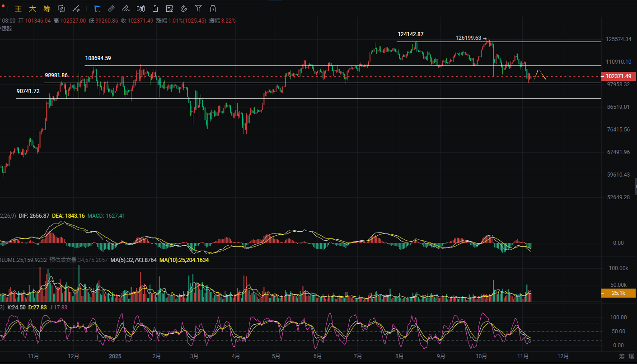This screenshot has height=364, width=637.
Task: Click the current price label 102371.49
Action: click(619, 76)
